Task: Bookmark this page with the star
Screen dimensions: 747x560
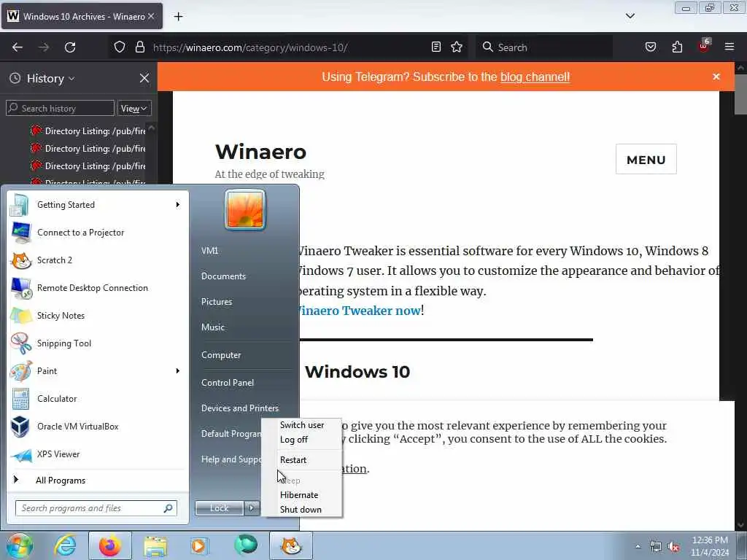Action: [x=457, y=47]
